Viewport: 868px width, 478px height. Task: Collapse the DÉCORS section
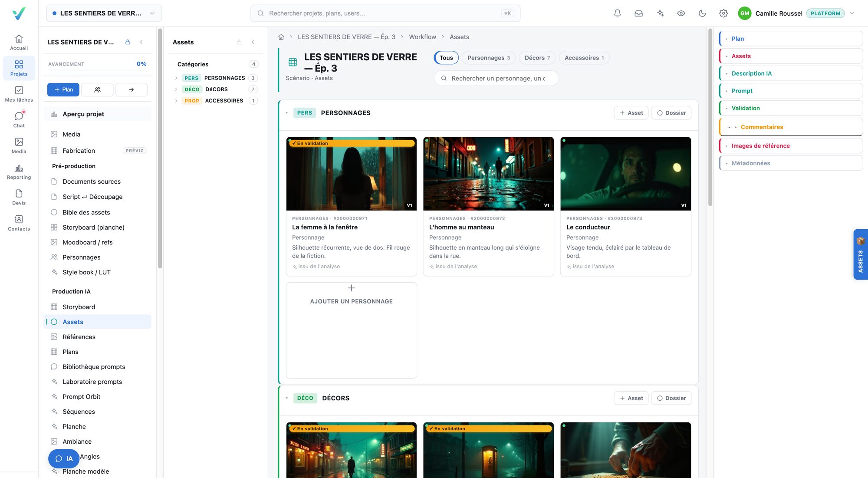(x=287, y=398)
